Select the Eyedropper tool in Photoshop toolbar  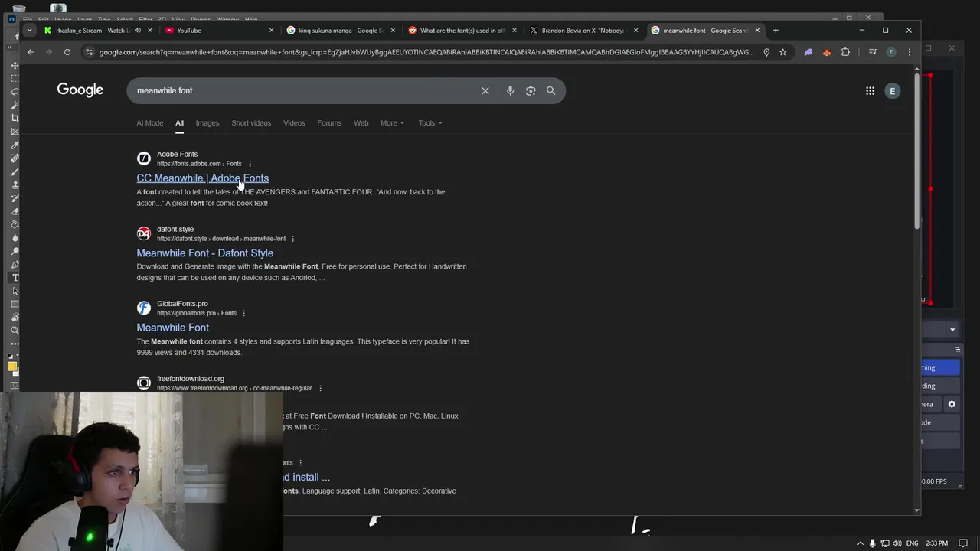click(15, 145)
